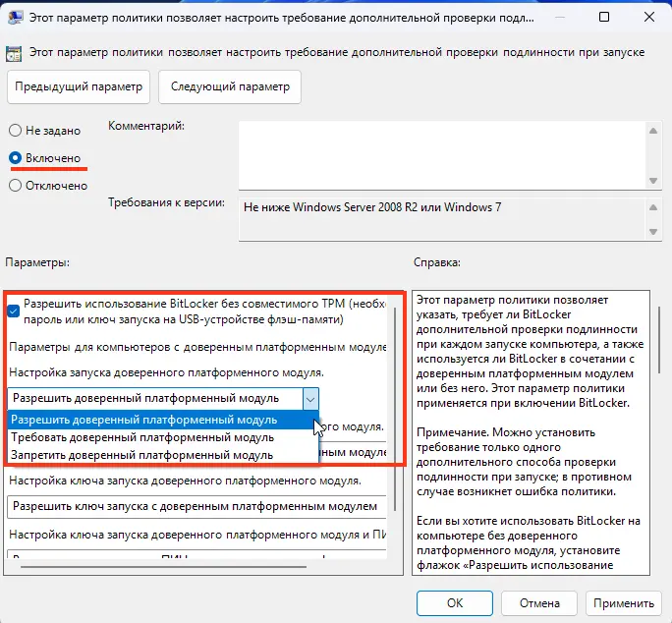Choose "Запретить доверенный платформенный модуль" option

point(141,455)
